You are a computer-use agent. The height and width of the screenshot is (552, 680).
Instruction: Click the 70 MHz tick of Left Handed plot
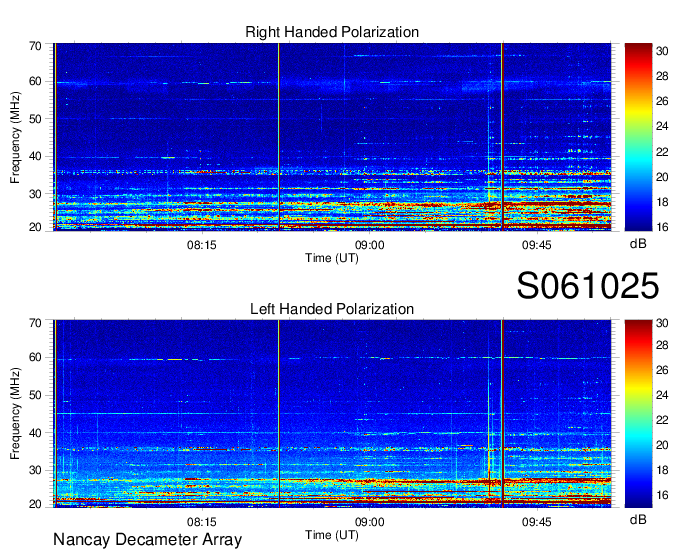click(35, 323)
